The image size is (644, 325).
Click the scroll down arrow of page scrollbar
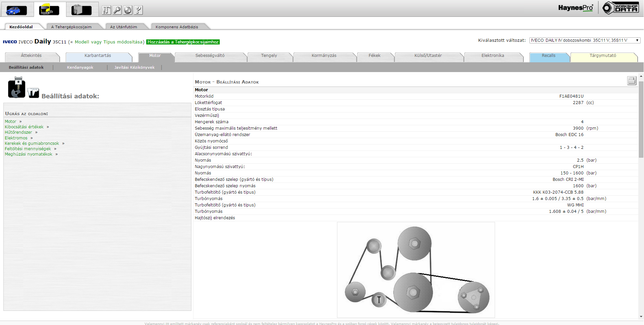(641, 317)
